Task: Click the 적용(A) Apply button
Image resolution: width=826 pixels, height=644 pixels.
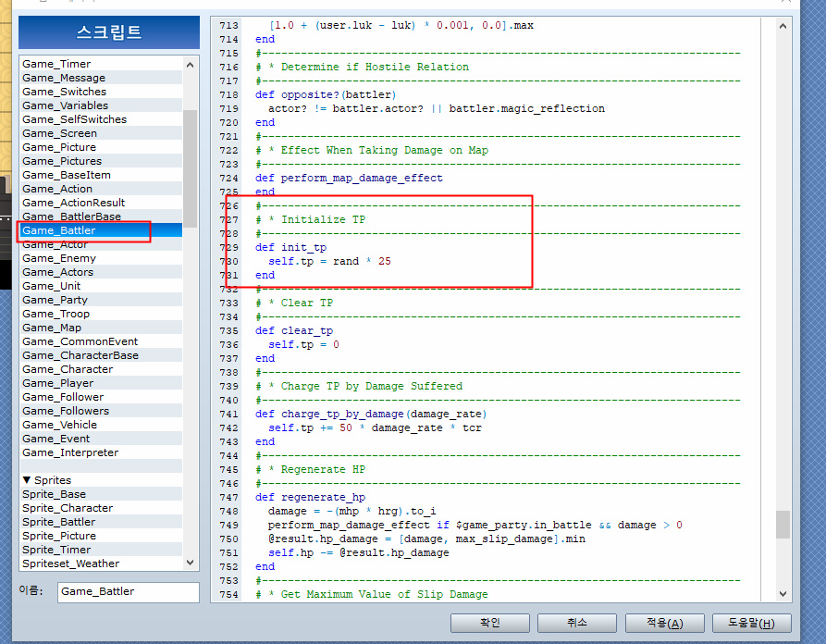Action: click(x=665, y=623)
